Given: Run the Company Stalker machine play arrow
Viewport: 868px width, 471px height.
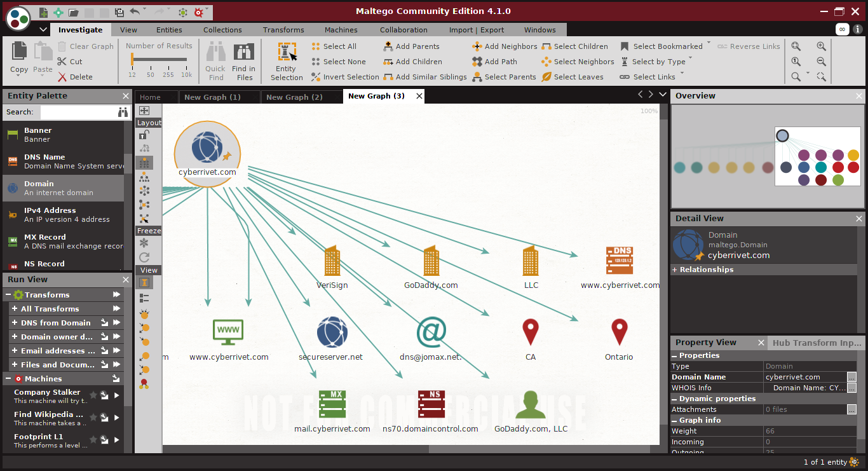Looking at the screenshot, I should (x=116, y=395).
